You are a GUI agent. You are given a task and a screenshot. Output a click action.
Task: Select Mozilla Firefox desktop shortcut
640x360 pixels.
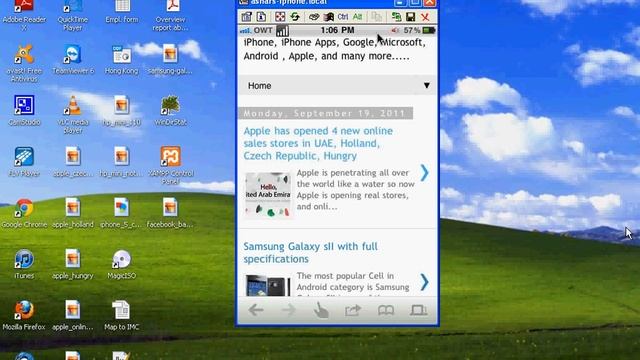point(24,316)
